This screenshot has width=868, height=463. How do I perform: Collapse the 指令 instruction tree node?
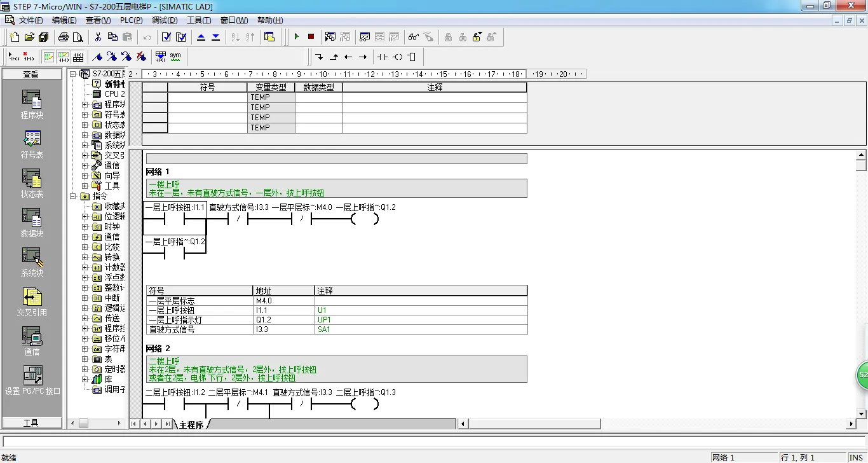coord(73,196)
